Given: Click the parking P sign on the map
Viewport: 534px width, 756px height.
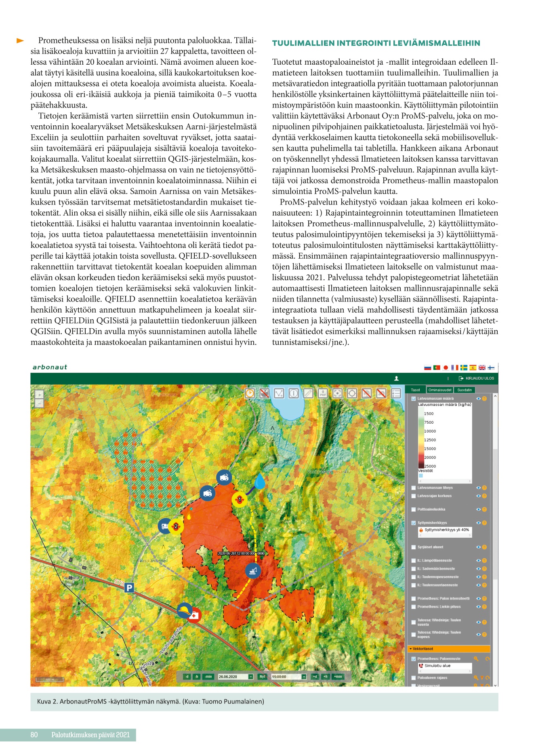Looking at the screenshot, I should click(129, 587).
